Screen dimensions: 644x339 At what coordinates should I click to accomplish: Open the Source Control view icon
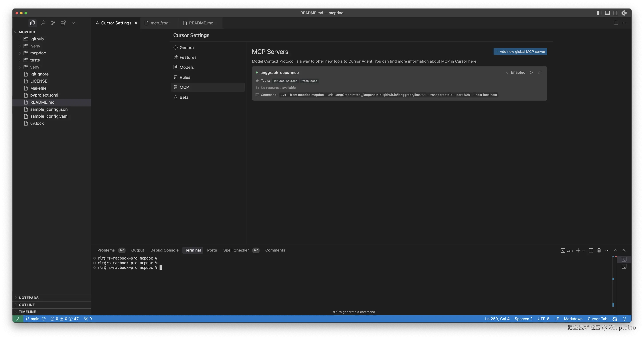point(53,23)
